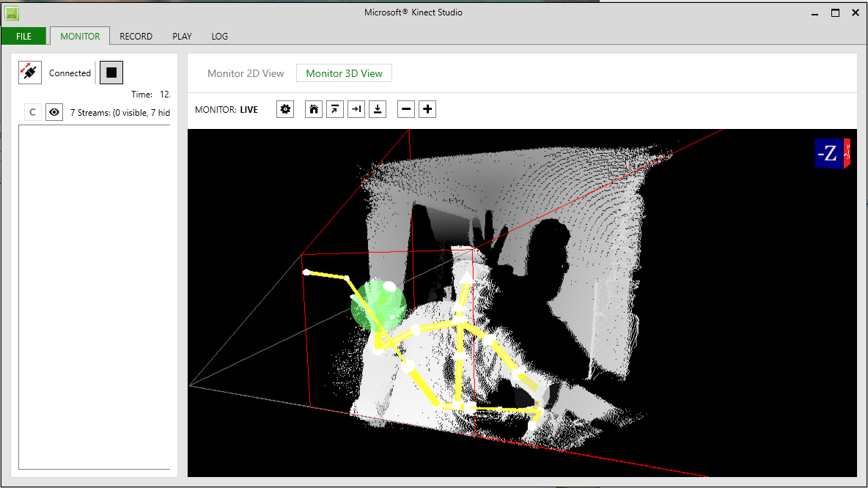Reset camera with Home view icon
The image size is (868, 488).
click(x=313, y=109)
